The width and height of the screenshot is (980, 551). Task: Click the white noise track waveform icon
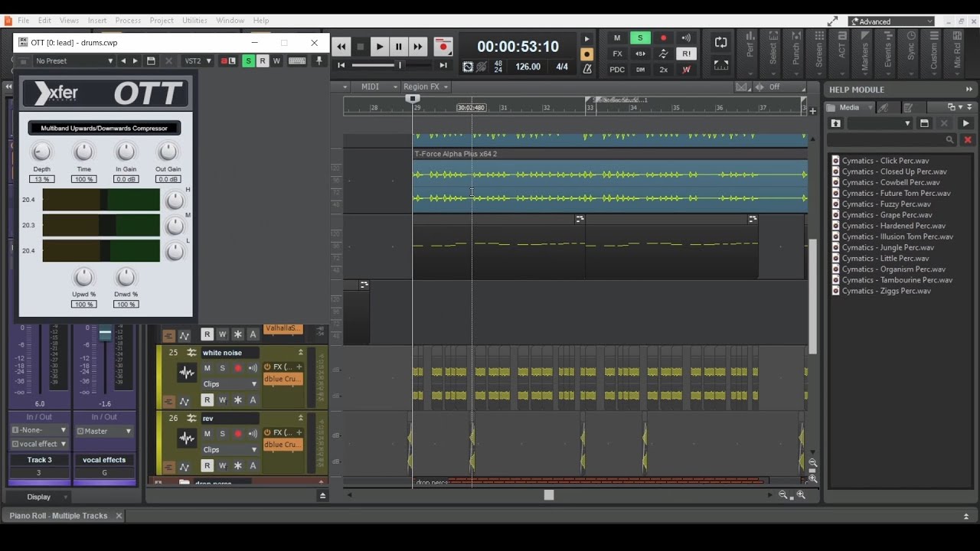pyautogui.click(x=187, y=373)
